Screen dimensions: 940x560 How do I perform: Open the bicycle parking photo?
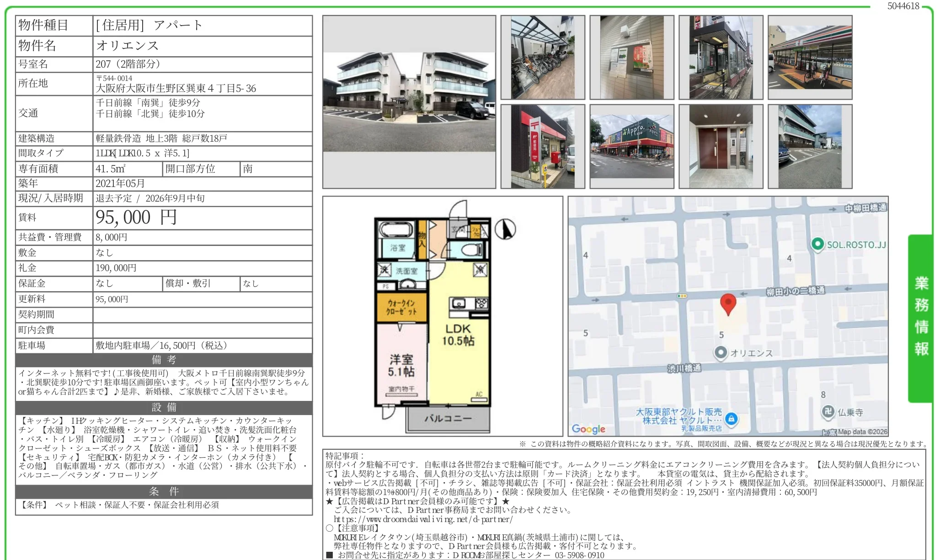pyautogui.click(x=543, y=58)
